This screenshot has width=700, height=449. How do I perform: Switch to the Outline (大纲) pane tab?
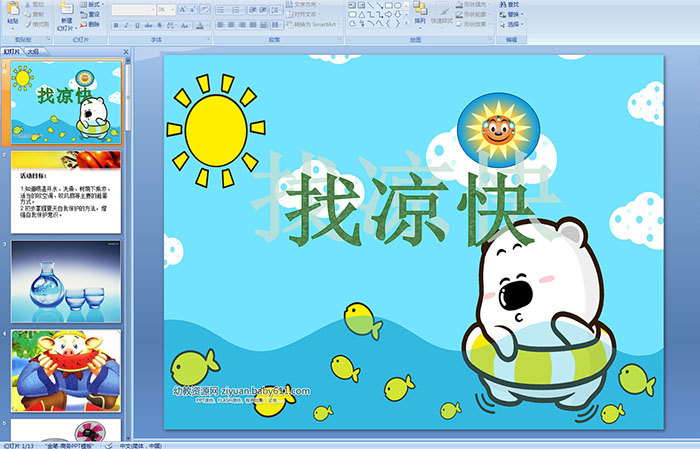[x=33, y=52]
